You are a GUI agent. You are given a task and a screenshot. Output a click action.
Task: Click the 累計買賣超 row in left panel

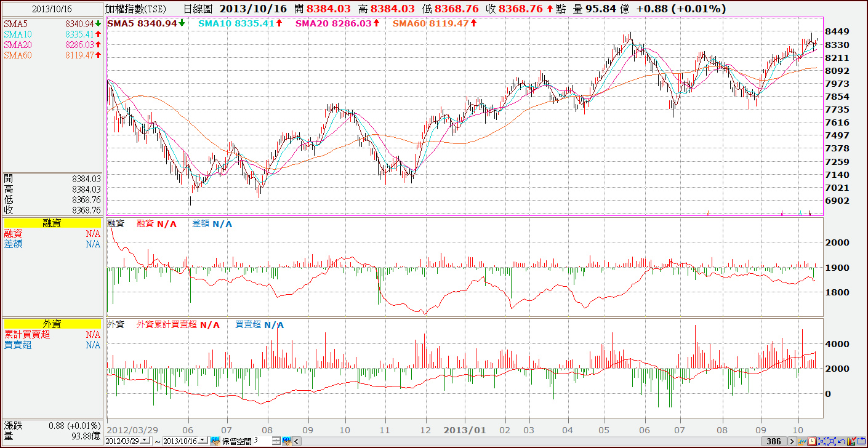52,334
